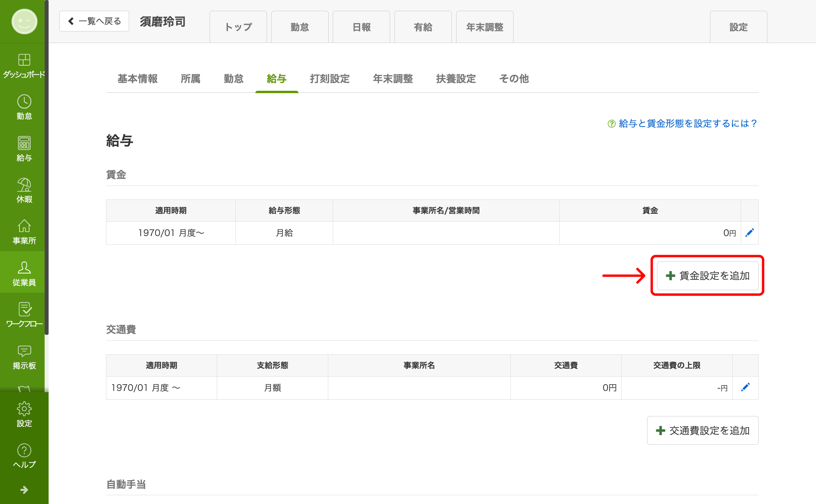The width and height of the screenshot is (816, 504).
Task: Go back with 一覧へ戻る button
Action: point(94,21)
